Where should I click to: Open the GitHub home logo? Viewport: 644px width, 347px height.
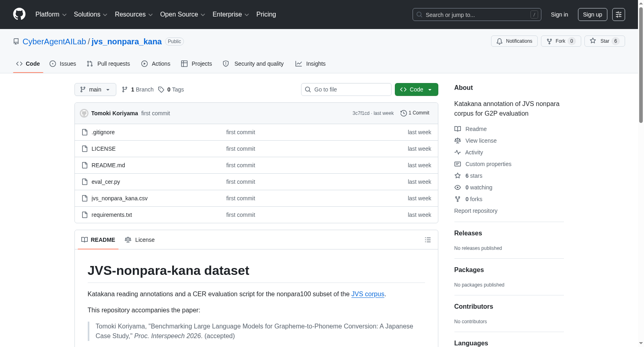tap(19, 15)
